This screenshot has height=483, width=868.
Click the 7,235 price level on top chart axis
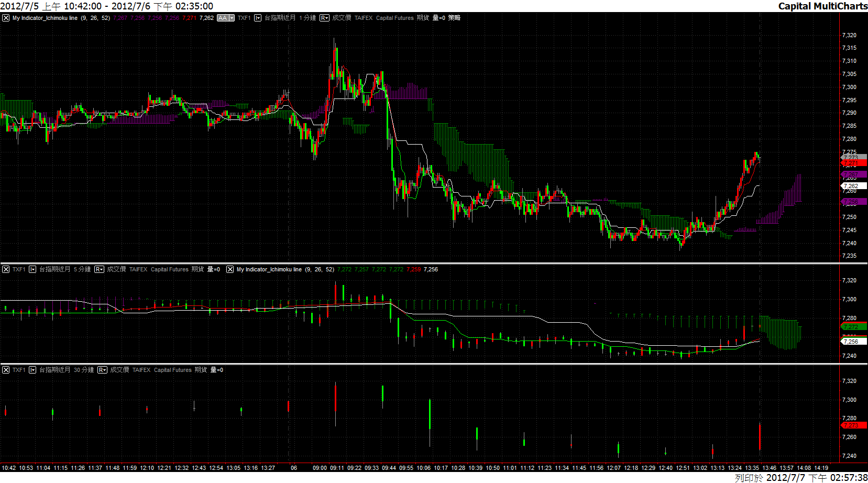849,256
